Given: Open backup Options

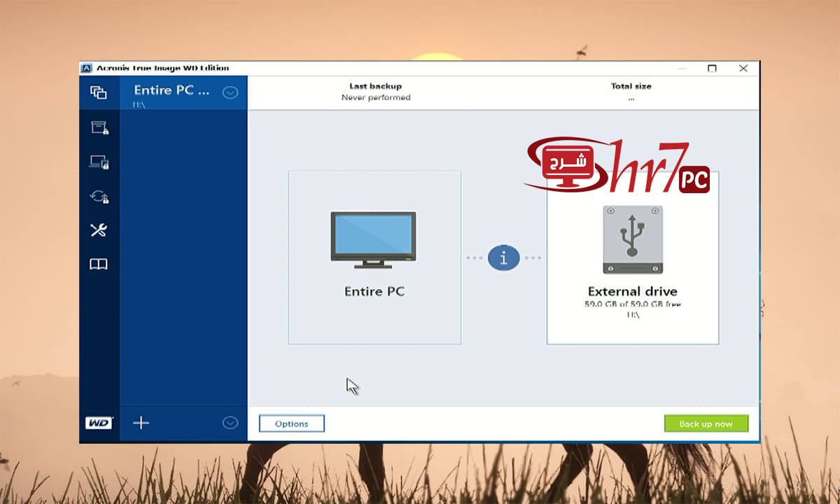Looking at the screenshot, I should pyautogui.click(x=291, y=423).
